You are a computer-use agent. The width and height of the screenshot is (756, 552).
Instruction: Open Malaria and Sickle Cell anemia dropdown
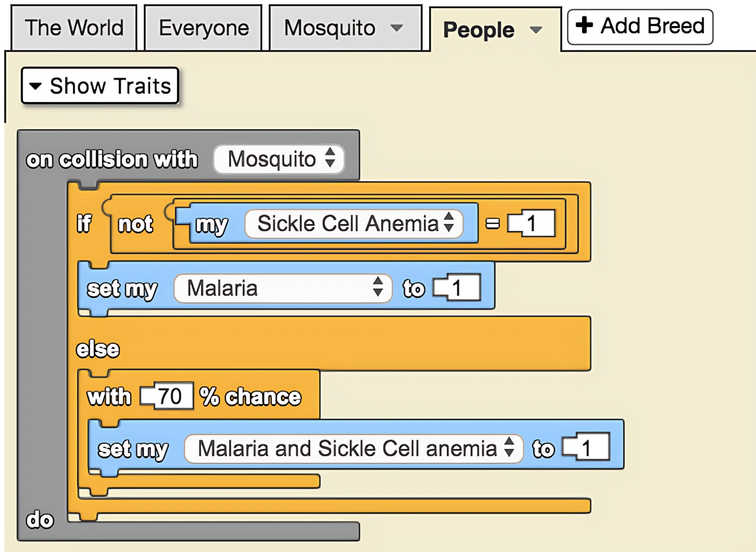coord(354,448)
